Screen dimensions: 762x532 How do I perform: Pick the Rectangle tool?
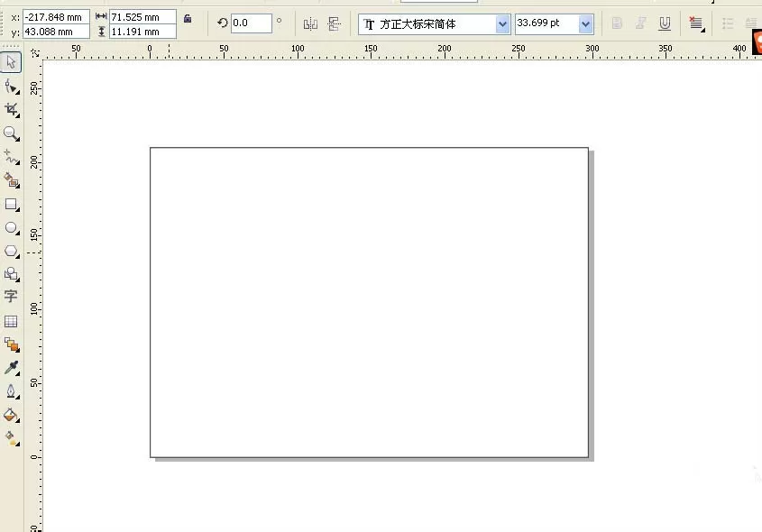click(x=11, y=204)
